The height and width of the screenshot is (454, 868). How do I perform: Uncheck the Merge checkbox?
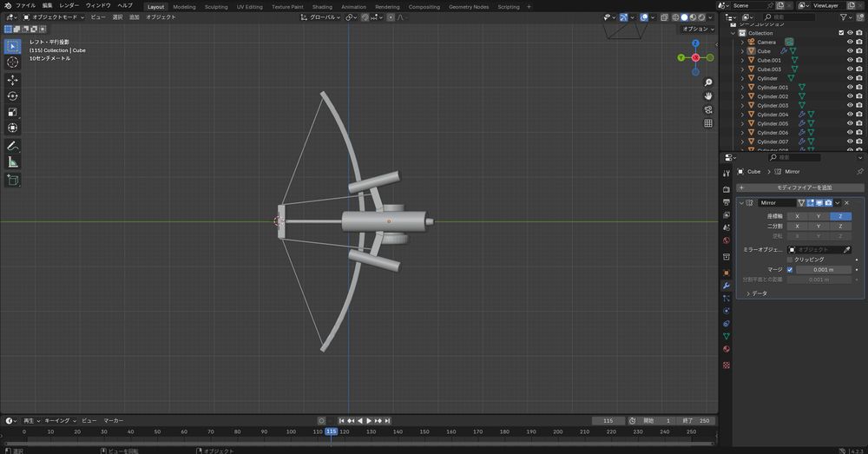790,270
